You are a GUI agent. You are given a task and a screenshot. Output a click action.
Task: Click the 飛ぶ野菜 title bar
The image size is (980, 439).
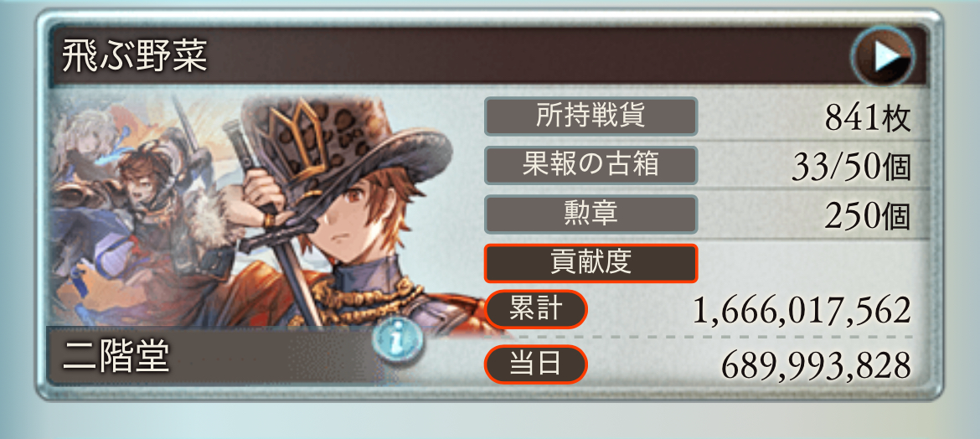pos(487,57)
